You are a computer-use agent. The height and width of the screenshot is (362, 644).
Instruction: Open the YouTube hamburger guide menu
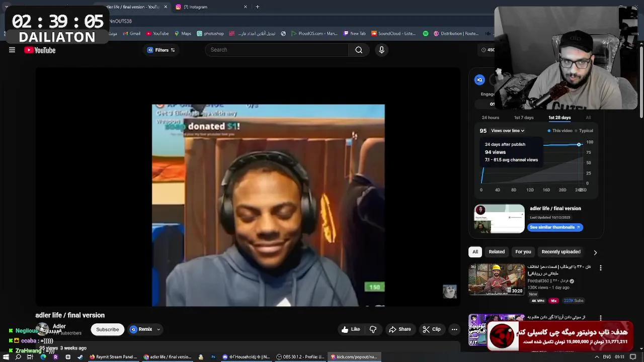[x=12, y=50]
